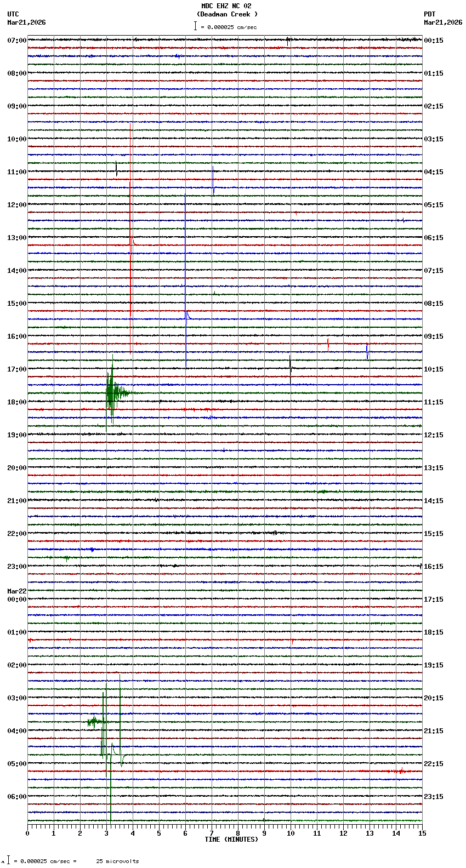Image resolution: width=466 pixels, height=868 pixels.
Task: Click the '04:00' UTC time label
Action: [17, 731]
